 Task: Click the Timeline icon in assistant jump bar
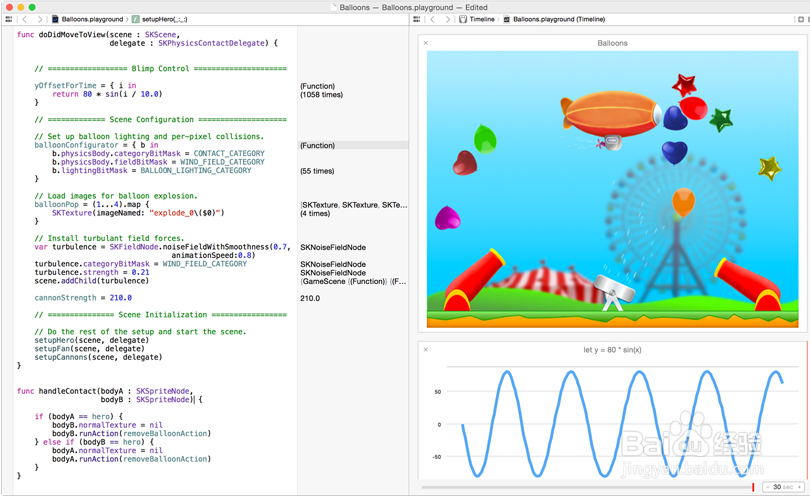tap(463, 19)
